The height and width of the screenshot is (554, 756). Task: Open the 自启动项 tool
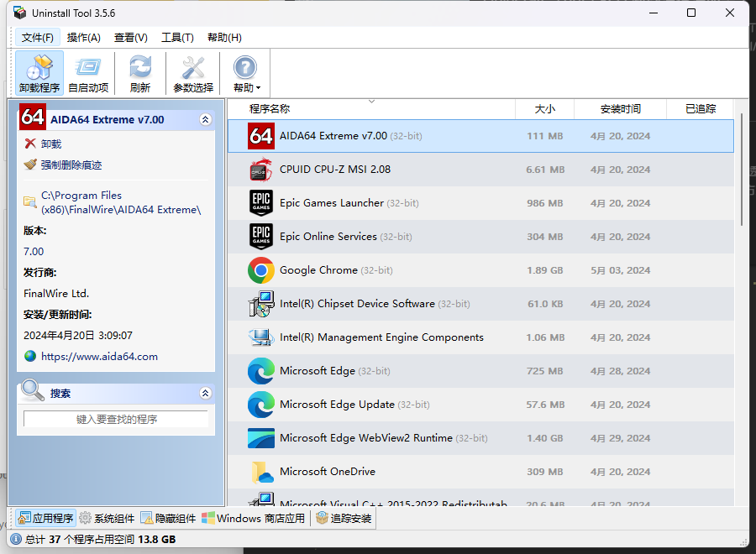click(89, 72)
